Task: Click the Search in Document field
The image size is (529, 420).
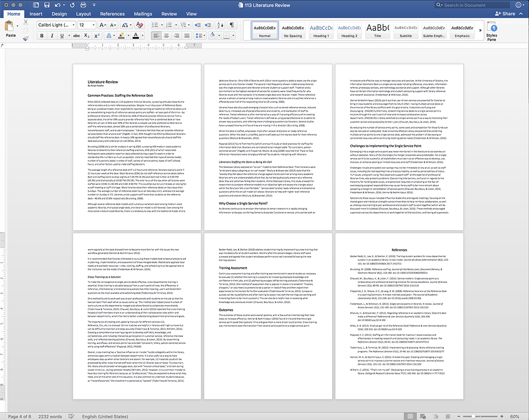Action: pyautogui.click(x=473, y=5)
